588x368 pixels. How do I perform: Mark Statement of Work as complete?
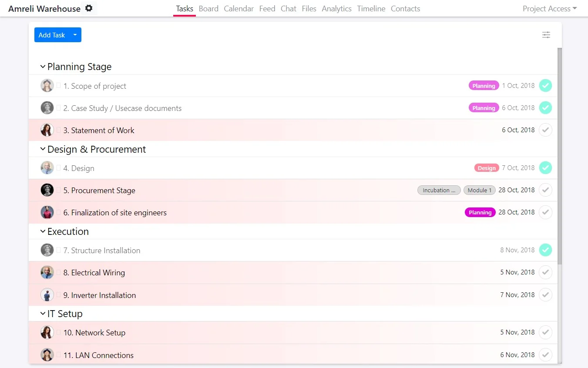tap(545, 130)
